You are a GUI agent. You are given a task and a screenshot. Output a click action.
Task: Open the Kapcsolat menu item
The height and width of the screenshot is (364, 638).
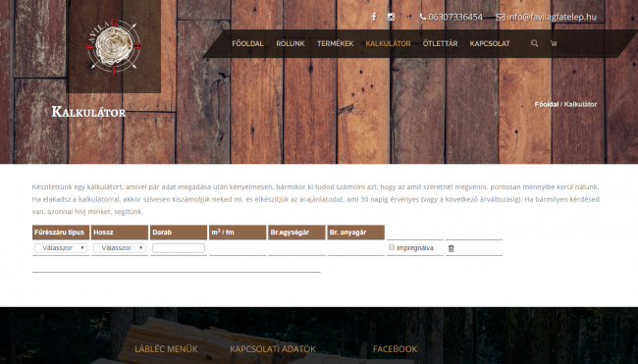(x=490, y=43)
